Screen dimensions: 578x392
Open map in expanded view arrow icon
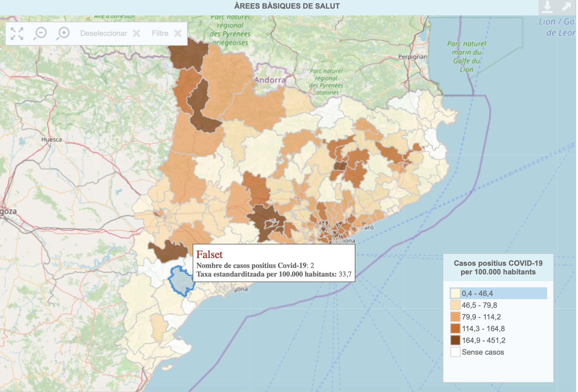click(x=567, y=7)
